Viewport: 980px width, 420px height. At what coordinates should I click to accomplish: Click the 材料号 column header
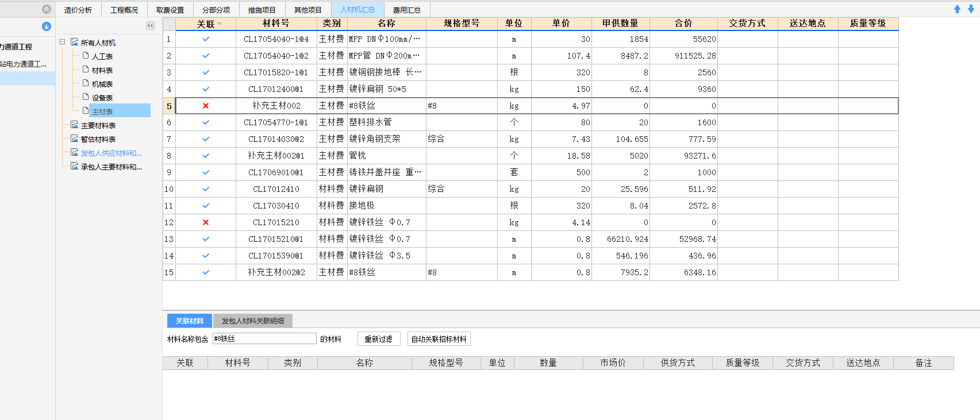pyautogui.click(x=276, y=24)
